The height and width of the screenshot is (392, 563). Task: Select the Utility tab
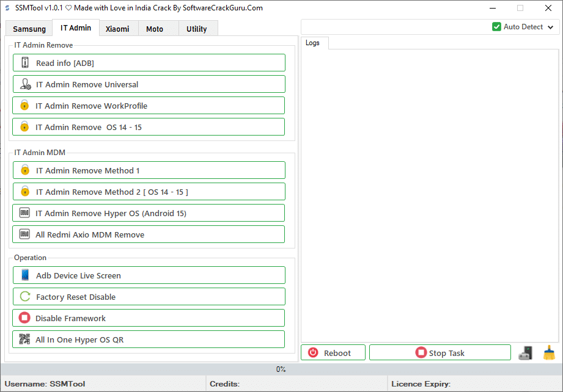pos(197,28)
